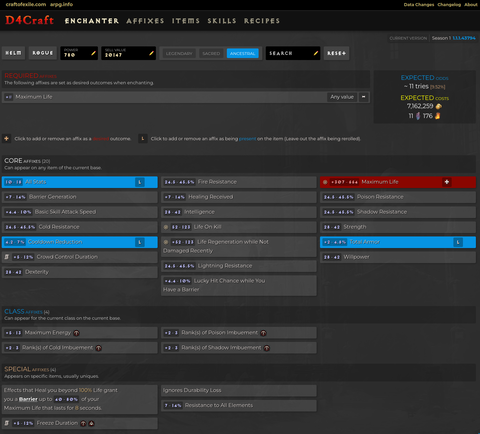Select Ancestral item tier
The height and width of the screenshot is (434, 480).
tap(242, 53)
